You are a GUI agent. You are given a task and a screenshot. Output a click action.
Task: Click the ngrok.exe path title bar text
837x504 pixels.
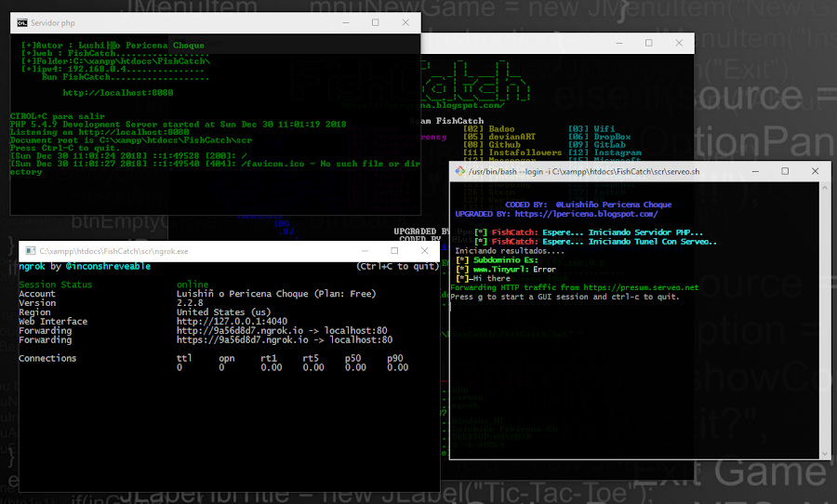click(x=113, y=251)
